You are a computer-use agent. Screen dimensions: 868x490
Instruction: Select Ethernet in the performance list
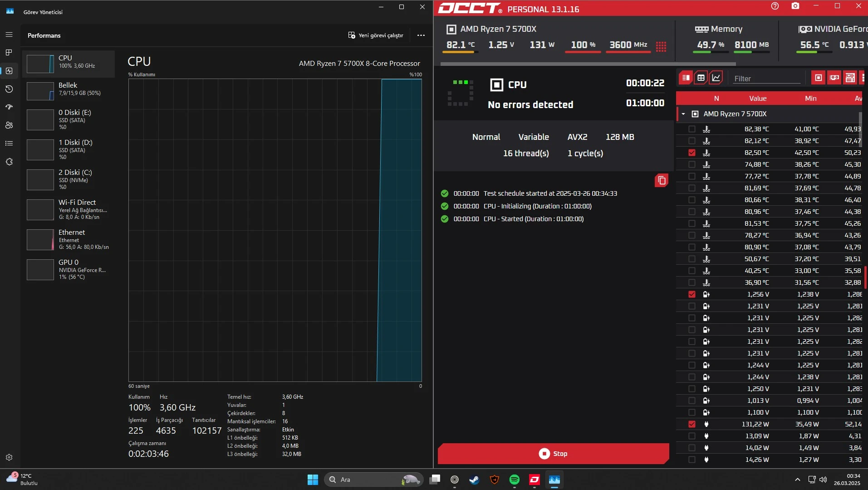coord(69,240)
